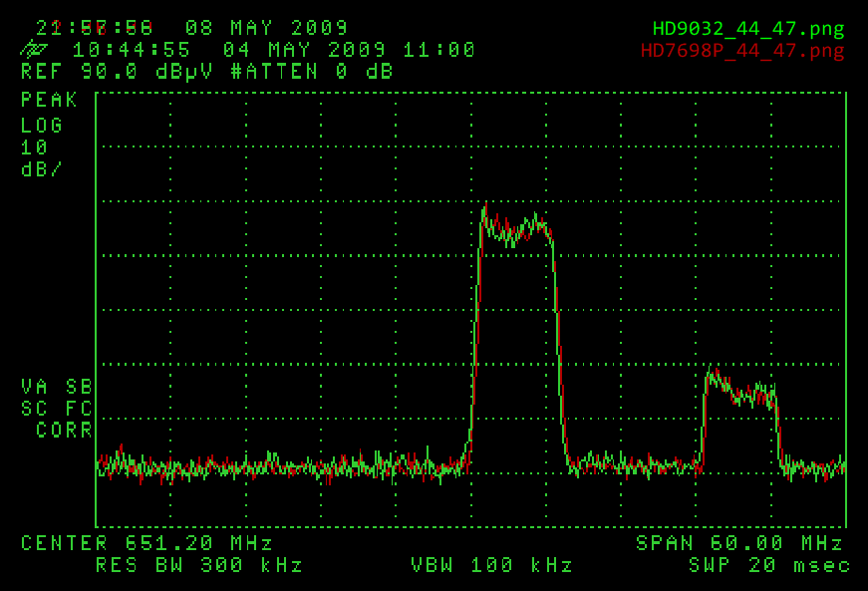
Task: Click the 10 dB/ scale division value
Action: pos(40,157)
